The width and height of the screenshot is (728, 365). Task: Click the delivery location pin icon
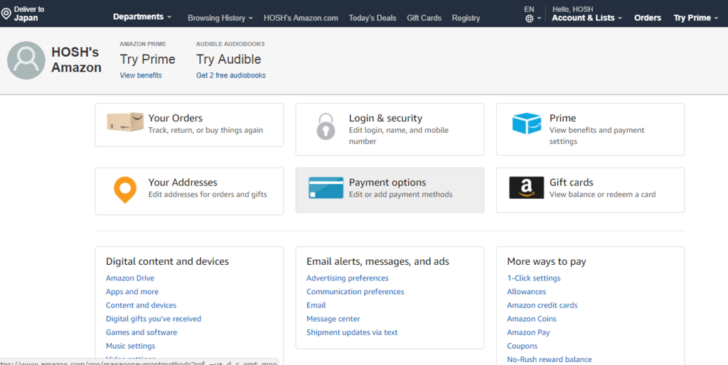coord(6,13)
